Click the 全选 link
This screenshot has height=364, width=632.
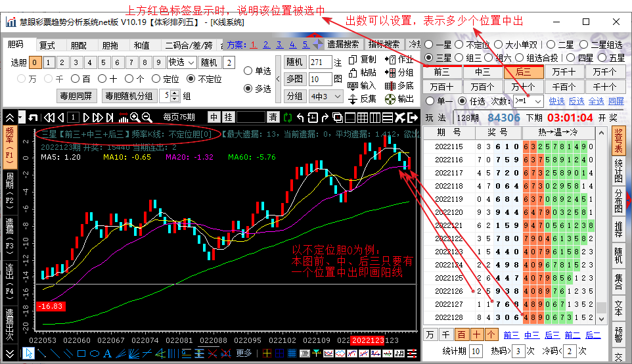(596, 101)
